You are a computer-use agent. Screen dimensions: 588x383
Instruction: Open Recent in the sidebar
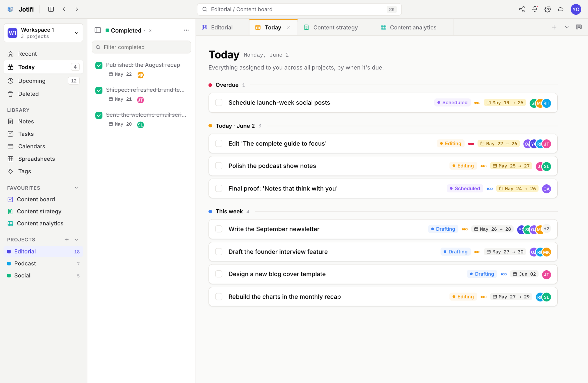[43, 54]
